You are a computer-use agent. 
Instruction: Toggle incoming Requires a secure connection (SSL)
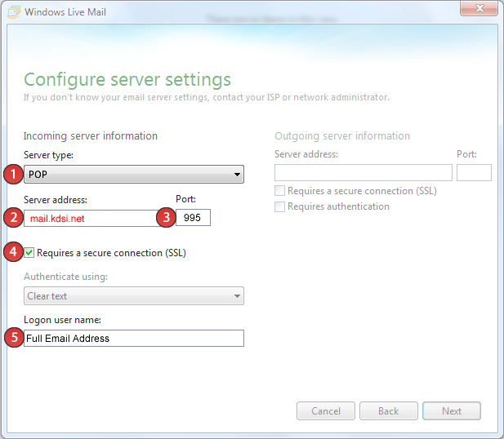[29, 253]
